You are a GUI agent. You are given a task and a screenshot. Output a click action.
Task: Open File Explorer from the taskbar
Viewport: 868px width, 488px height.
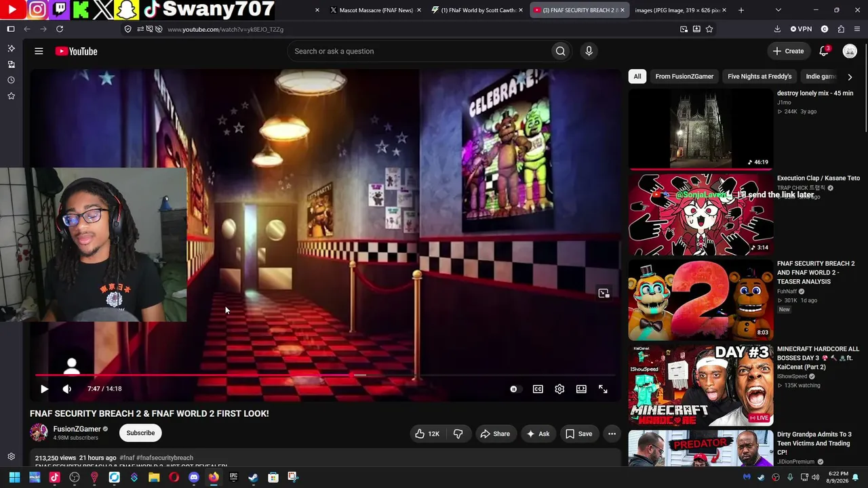[154, 477]
